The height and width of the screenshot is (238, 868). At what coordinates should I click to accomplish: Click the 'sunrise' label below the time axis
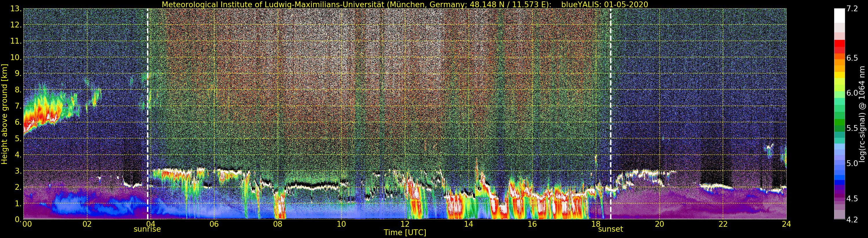pyautogui.click(x=147, y=229)
